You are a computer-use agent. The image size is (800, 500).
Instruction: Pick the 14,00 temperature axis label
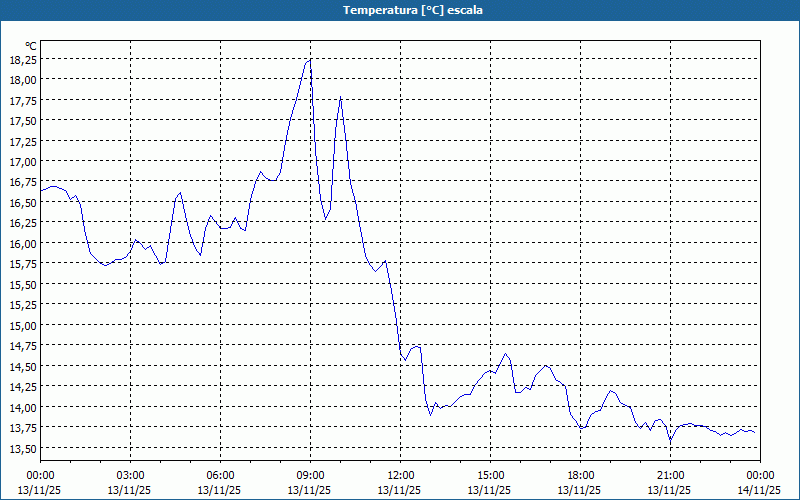tap(22, 408)
